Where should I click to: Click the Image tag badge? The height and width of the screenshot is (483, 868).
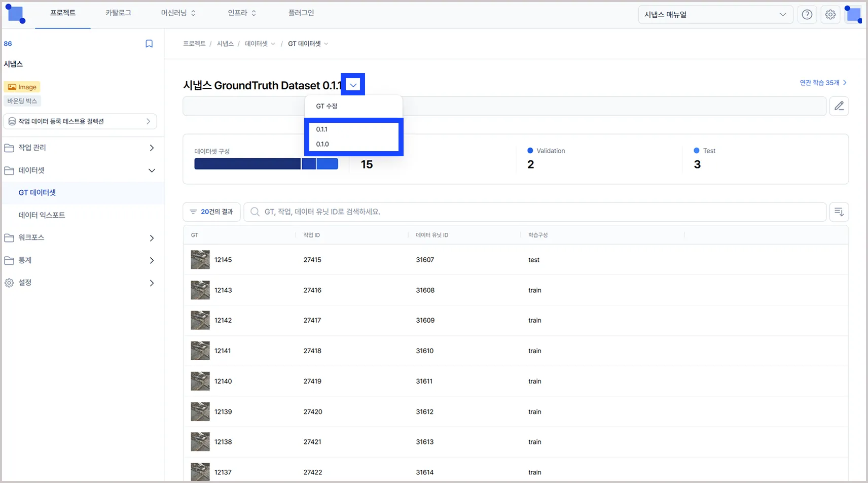(22, 87)
